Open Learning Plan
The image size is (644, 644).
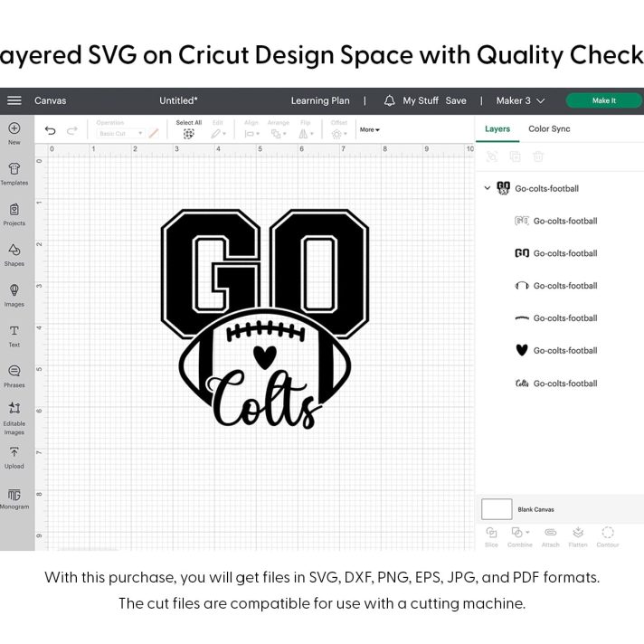tap(320, 100)
